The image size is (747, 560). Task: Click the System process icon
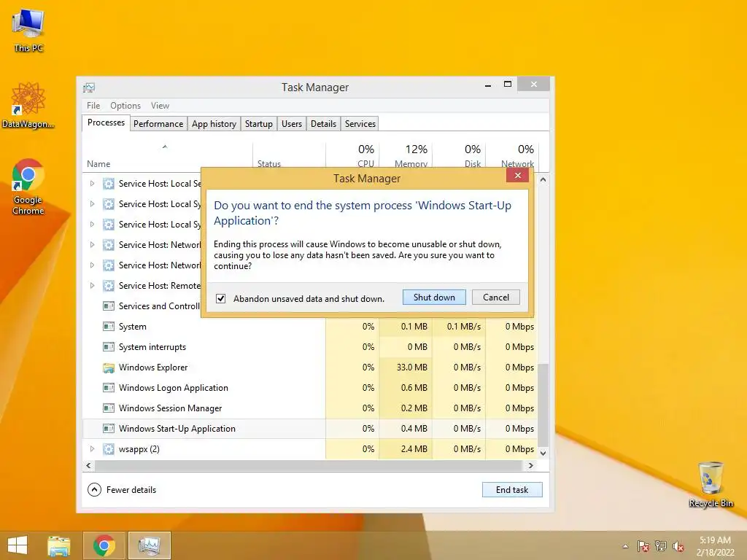[x=109, y=327]
